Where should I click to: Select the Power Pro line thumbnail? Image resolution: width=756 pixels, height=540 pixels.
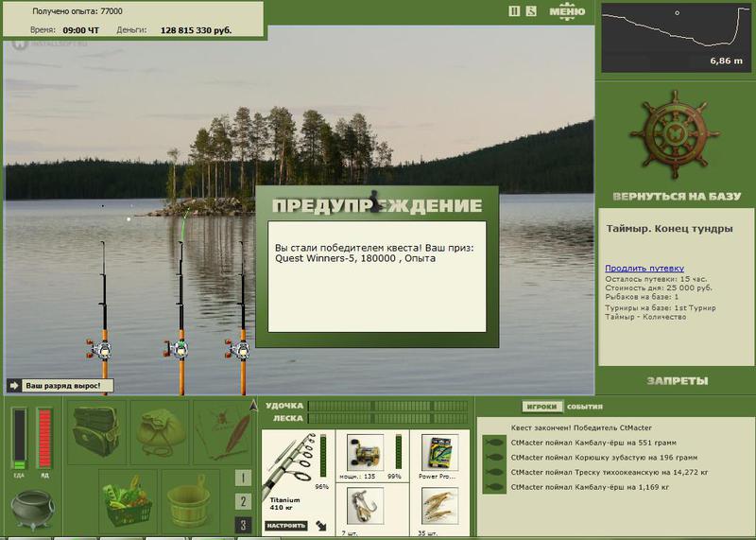point(439,452)
